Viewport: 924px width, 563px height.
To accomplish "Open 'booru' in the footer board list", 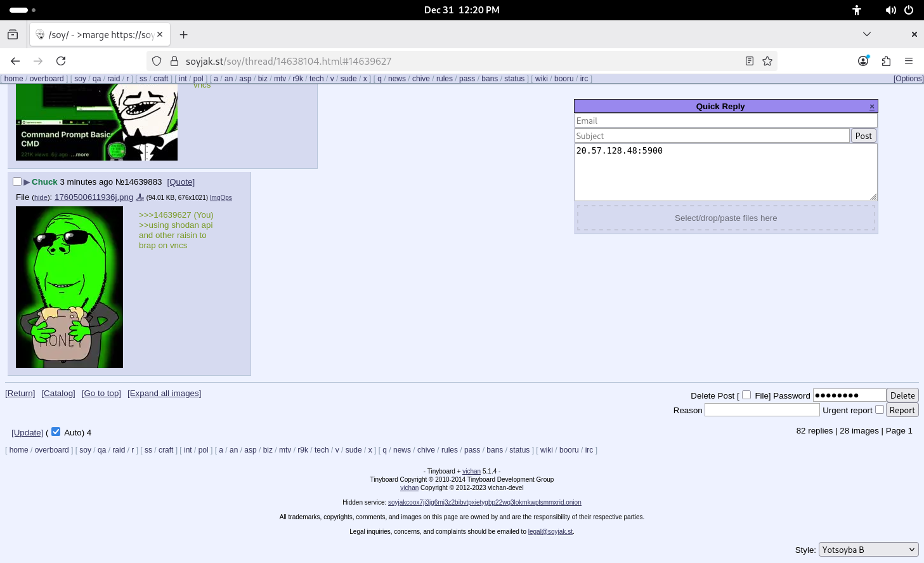I will (569, 450).
